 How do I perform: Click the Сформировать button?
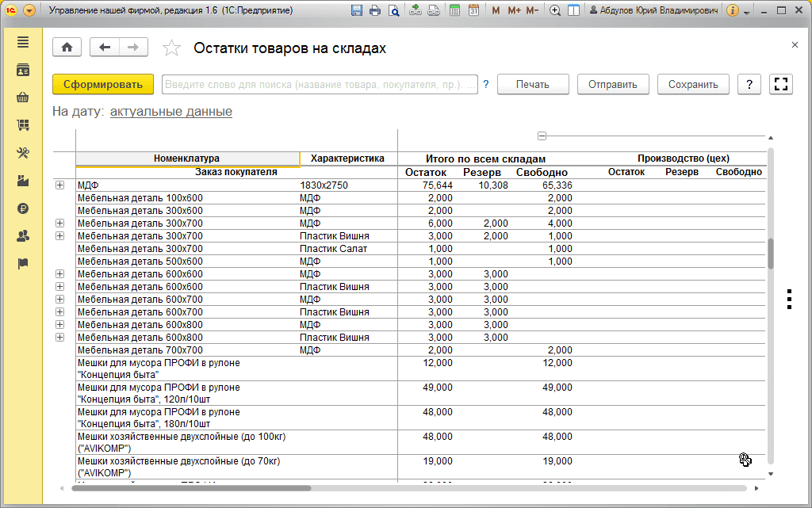point(102,85)
